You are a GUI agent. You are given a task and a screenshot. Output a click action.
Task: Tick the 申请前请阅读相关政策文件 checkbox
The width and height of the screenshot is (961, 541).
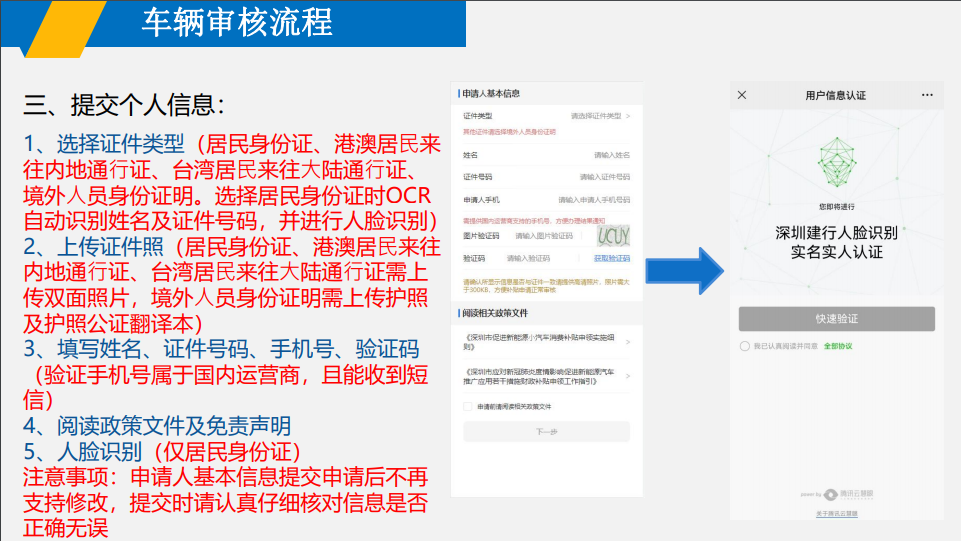coord(468,406)
